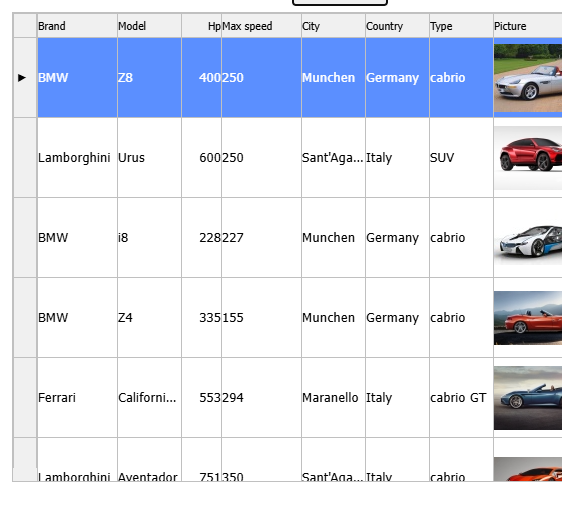The height and width of the screenshot is (513, 562).
Task: Click the Max speed value 155
Action: click(x=261, y=317)
